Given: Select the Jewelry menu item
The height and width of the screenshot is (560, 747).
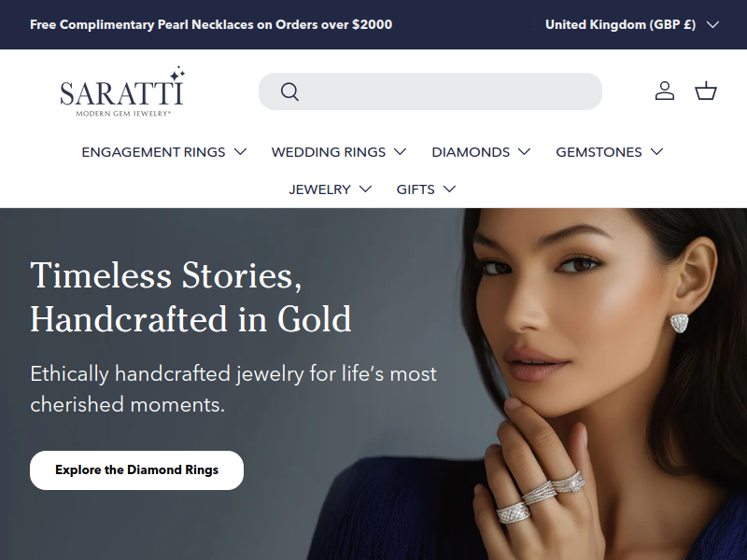Looking at the screenshot, I should pos(319,189).
